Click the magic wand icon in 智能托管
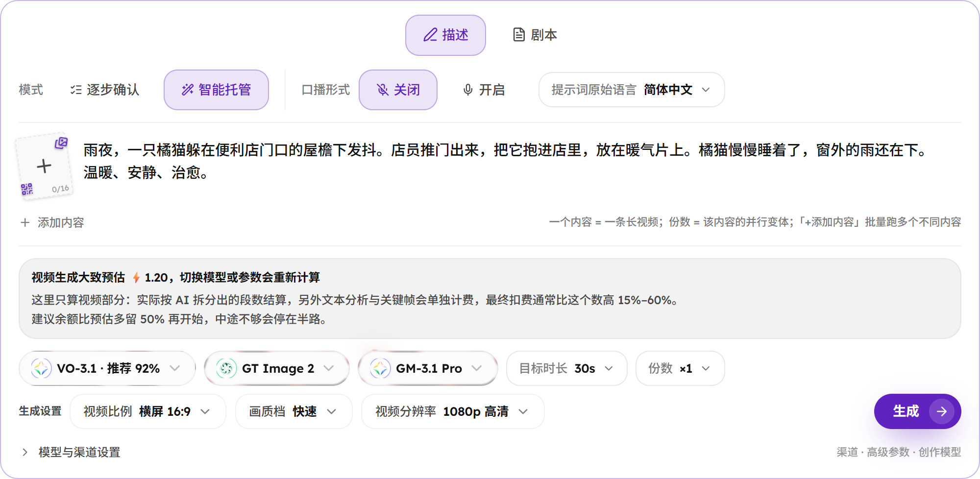Viewport: 980px width, 479px height. click(x=188, y=90)
